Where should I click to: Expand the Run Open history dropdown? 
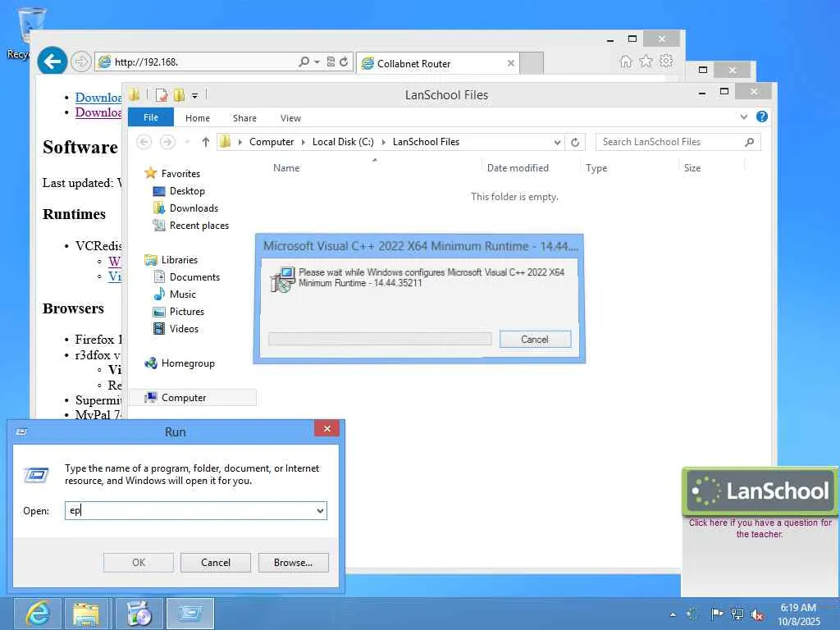click(320, 510)
